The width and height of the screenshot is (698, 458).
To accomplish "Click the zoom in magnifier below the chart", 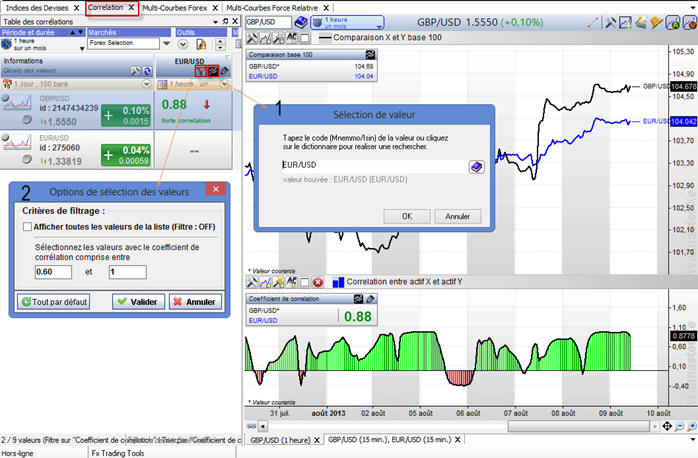I will coord(692,426).
